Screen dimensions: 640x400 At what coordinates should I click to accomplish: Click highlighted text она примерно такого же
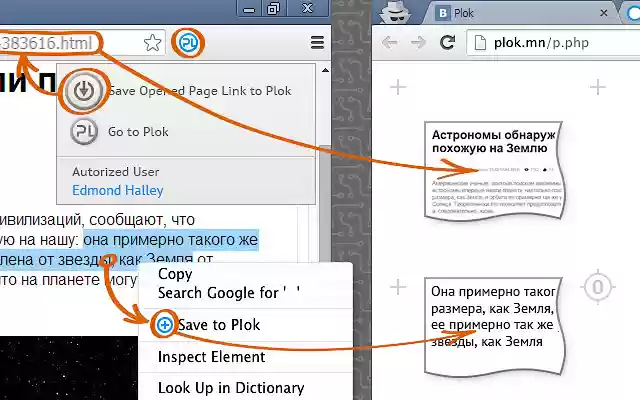point(171,240)
